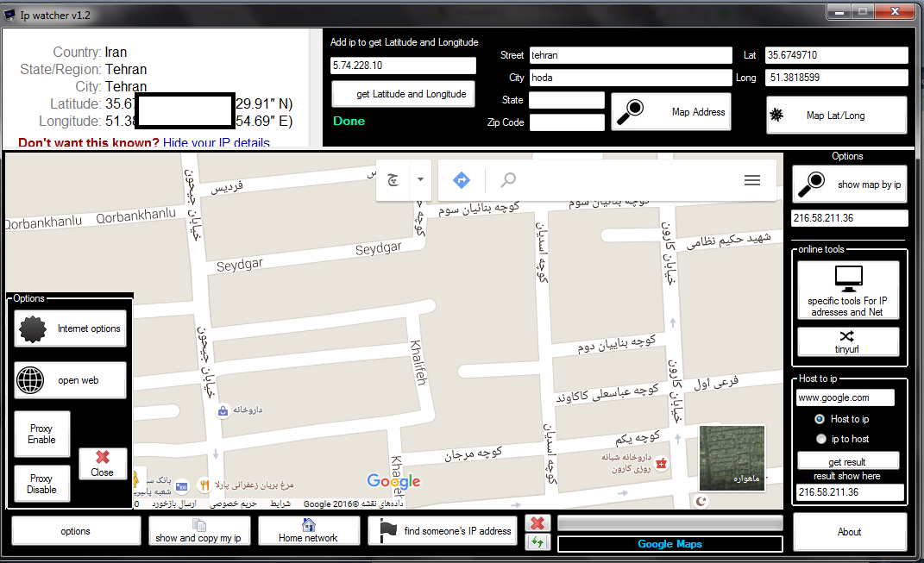Click the show map by ip address field
Image resolution: width=924 pixels, height=563 pixels.
pyautogui.click(x=849, y=218)
